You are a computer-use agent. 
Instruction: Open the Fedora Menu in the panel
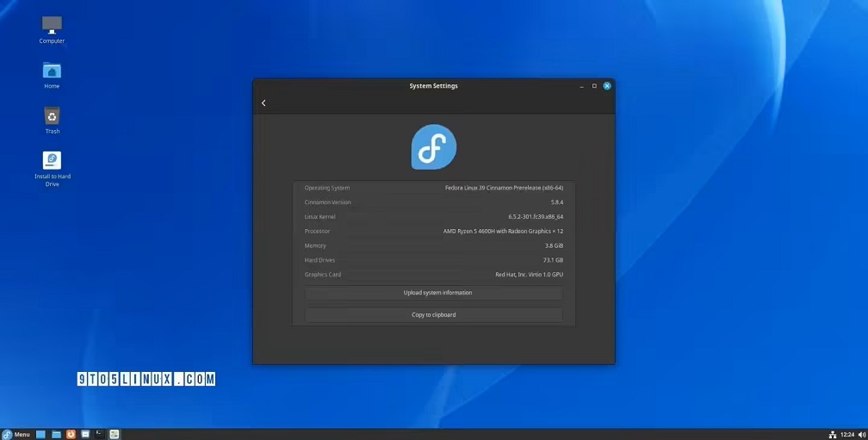[16, 435]
